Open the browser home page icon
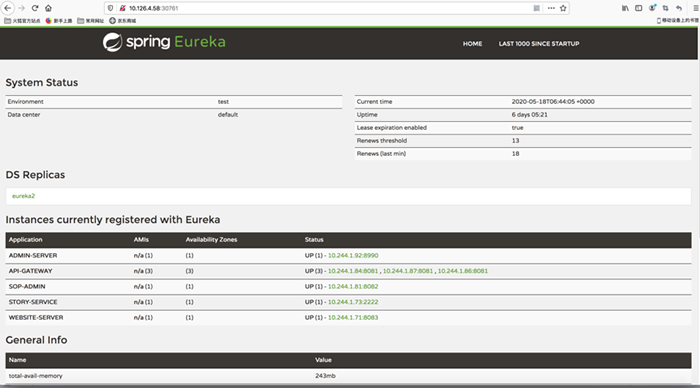 click(x=48, y=8)
